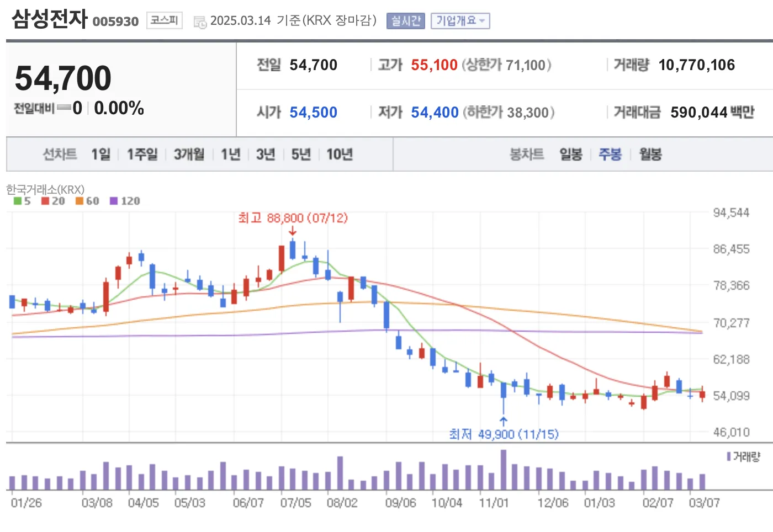This screenshot has width=773, height=532.
Task: Select the 10년 line chart tab
Action: (340, 154)
